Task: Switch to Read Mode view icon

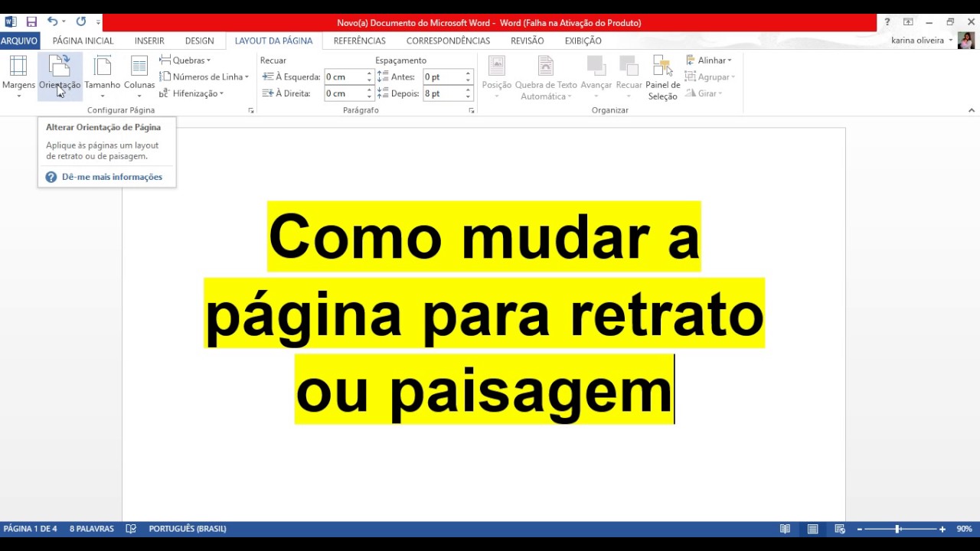Action: [785, 529]
